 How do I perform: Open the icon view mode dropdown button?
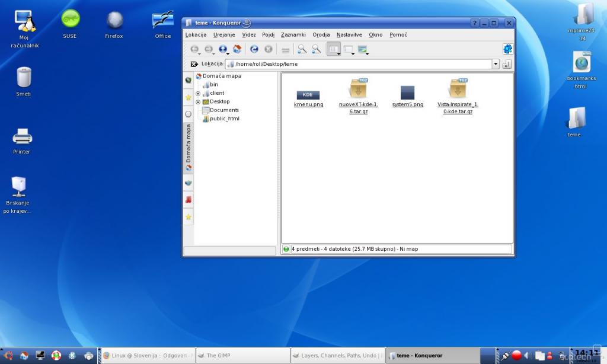[334, 49]
